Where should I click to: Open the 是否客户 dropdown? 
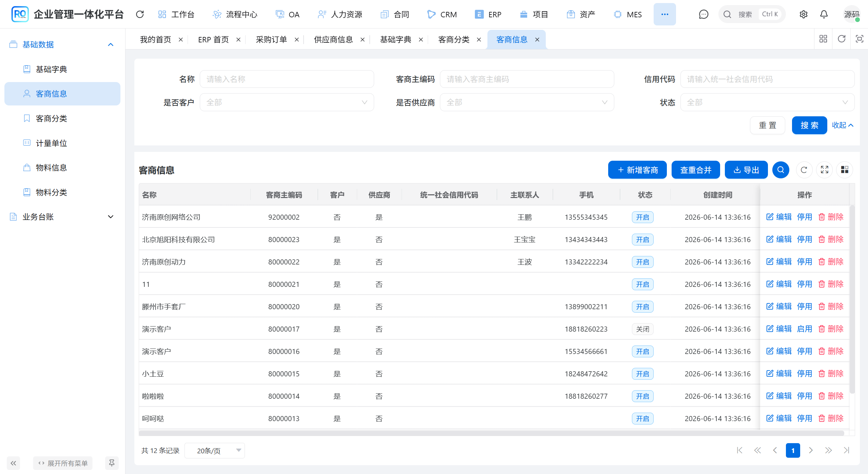[287, 102]
